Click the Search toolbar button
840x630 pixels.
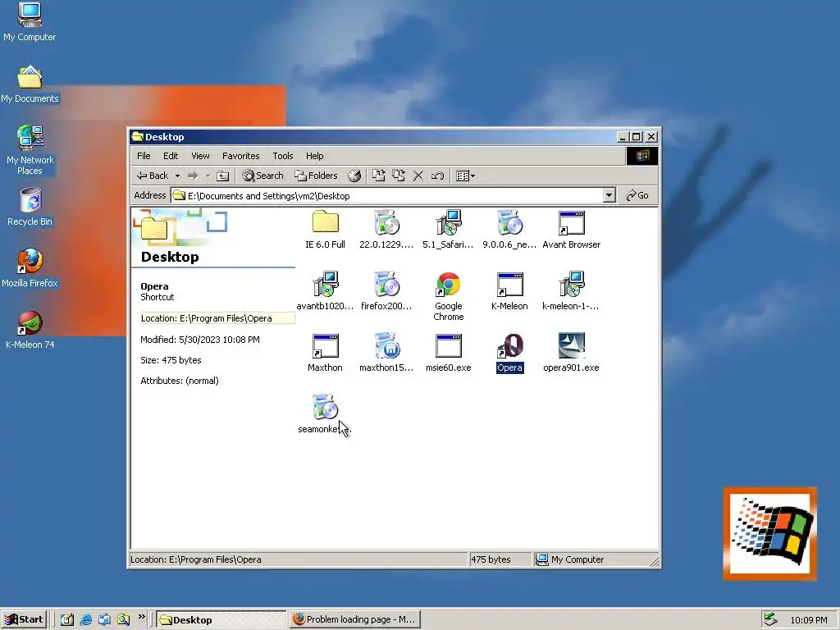click(x=262, y=176)
